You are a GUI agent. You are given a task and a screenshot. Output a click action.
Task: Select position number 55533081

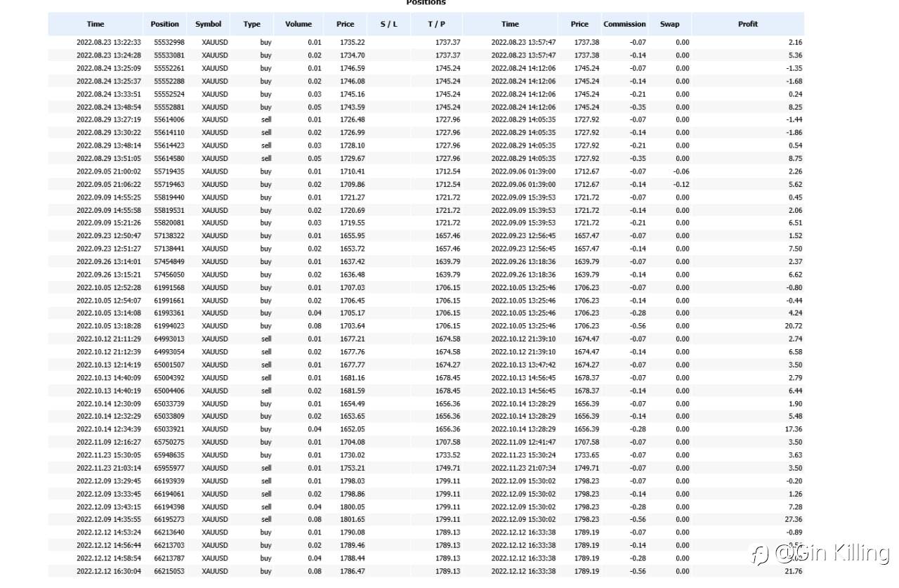(x=169, y=55)
